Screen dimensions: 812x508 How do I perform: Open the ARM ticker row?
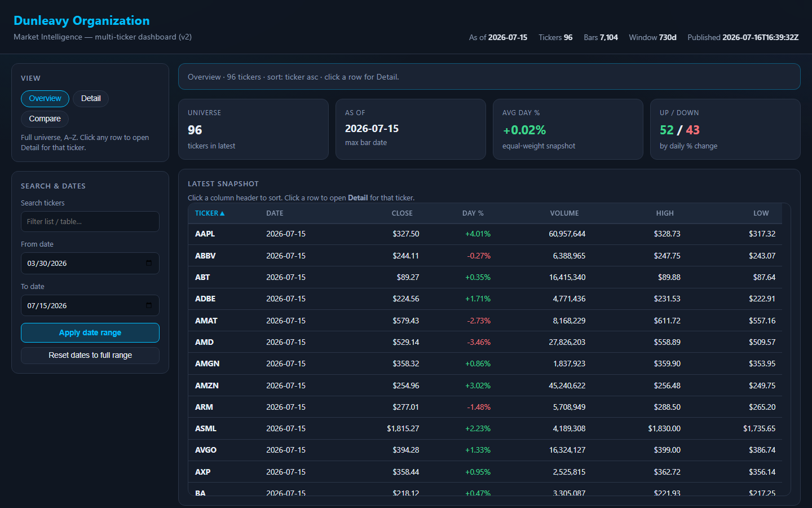(485, 407)
